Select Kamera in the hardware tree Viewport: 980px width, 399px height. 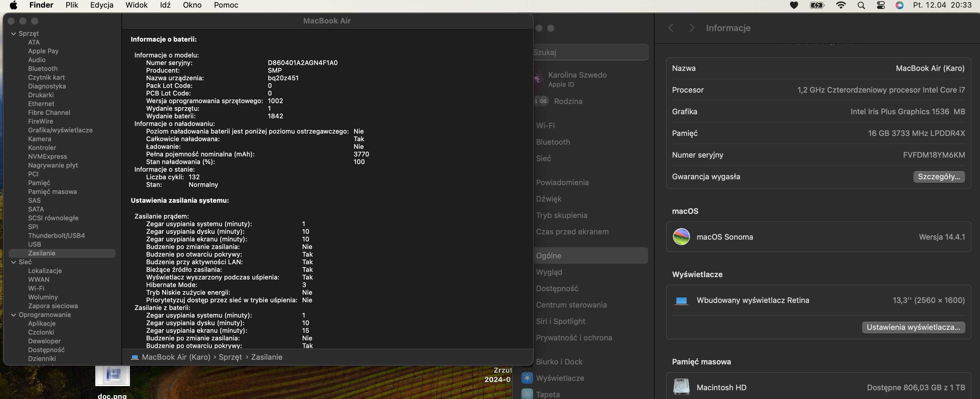pyautogui.click(x=39, y=139)
